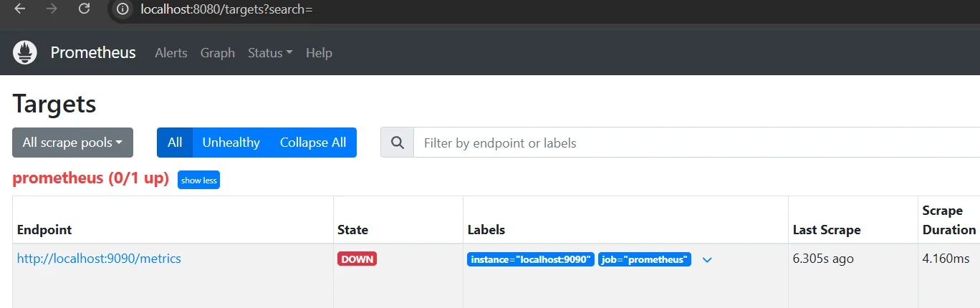This screenshot has width=980, height=308.
Task: Toggle the Unhealthy targets filter
Action: [x=231, y=143]
